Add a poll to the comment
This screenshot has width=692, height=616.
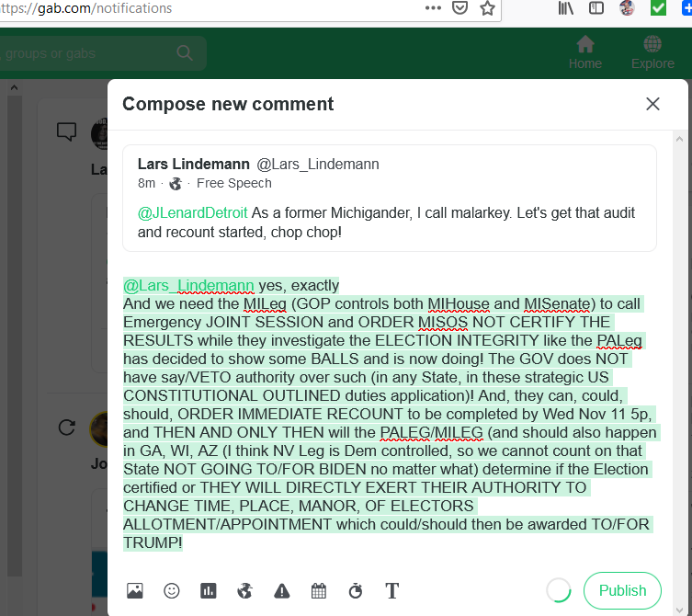208,591
